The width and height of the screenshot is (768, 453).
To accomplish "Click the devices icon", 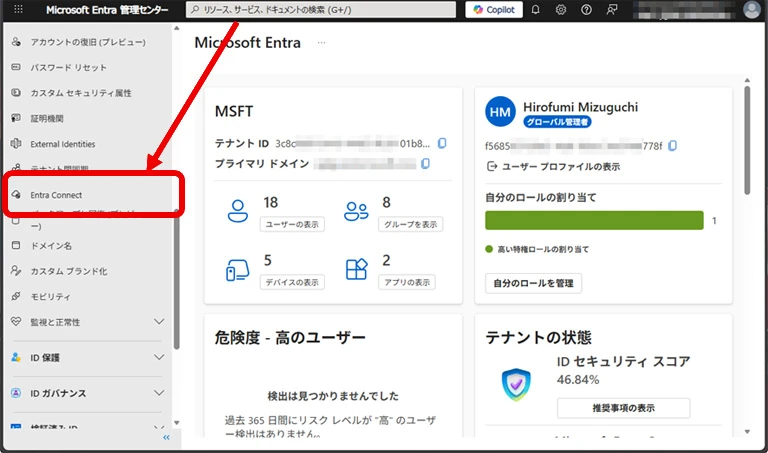I will 238,270.
